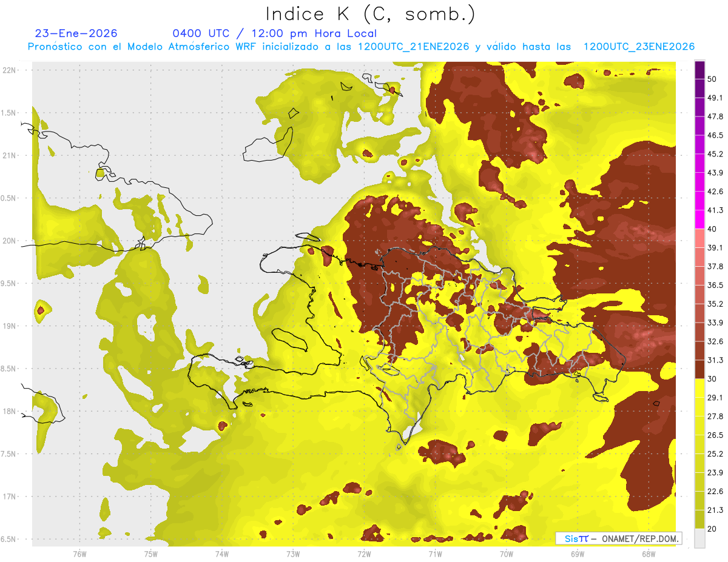Click the "32.6" legend value

(715, 341)
